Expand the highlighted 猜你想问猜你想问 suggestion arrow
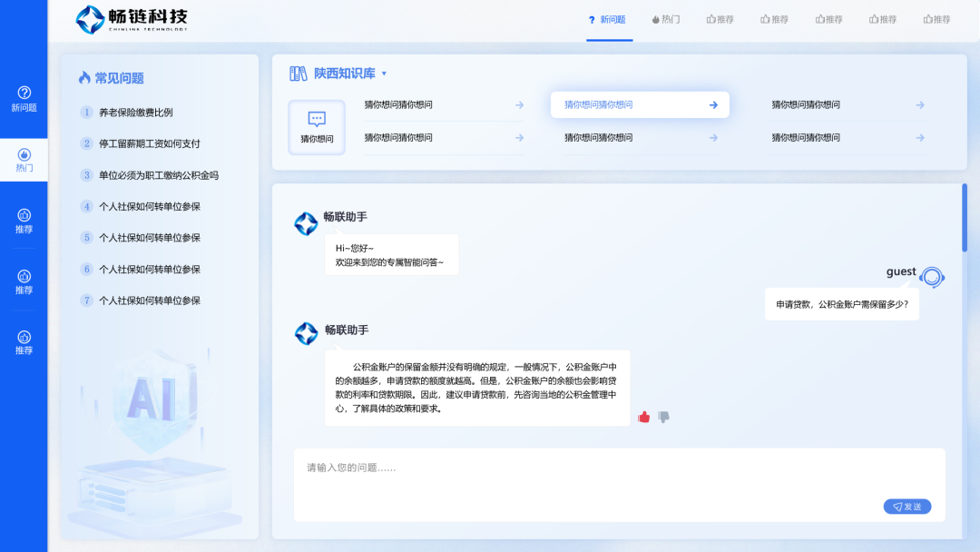980x552 pixels. click(x=714, y=104)
